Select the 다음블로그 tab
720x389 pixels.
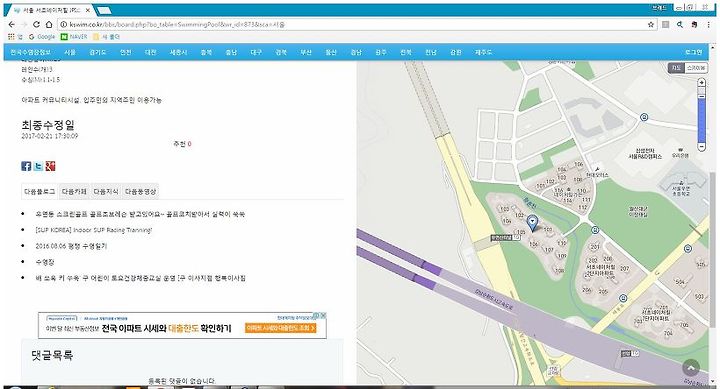pos(39,192)
